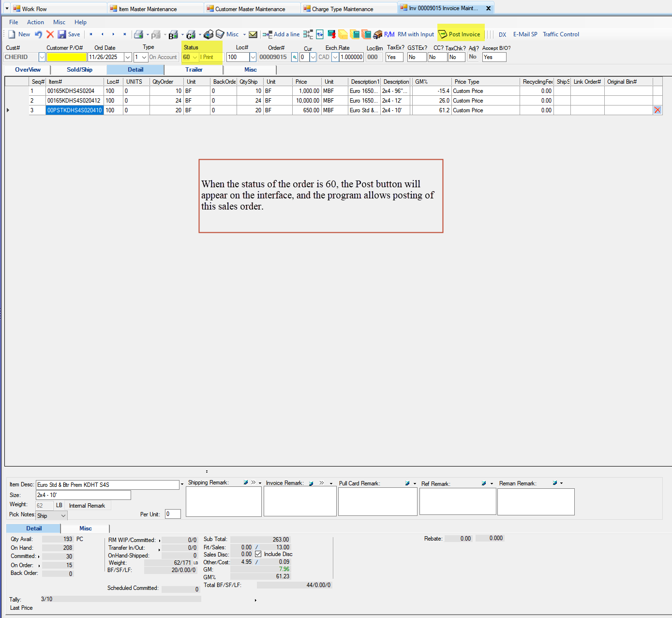Save the invoice using Save icon
Screen dimensions: 672x618
(x=69, y=34)
